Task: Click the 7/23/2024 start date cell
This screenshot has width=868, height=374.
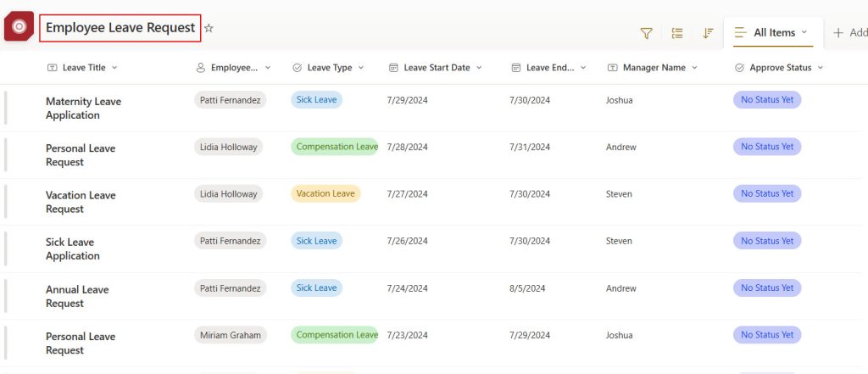Action: coord(408,336)
